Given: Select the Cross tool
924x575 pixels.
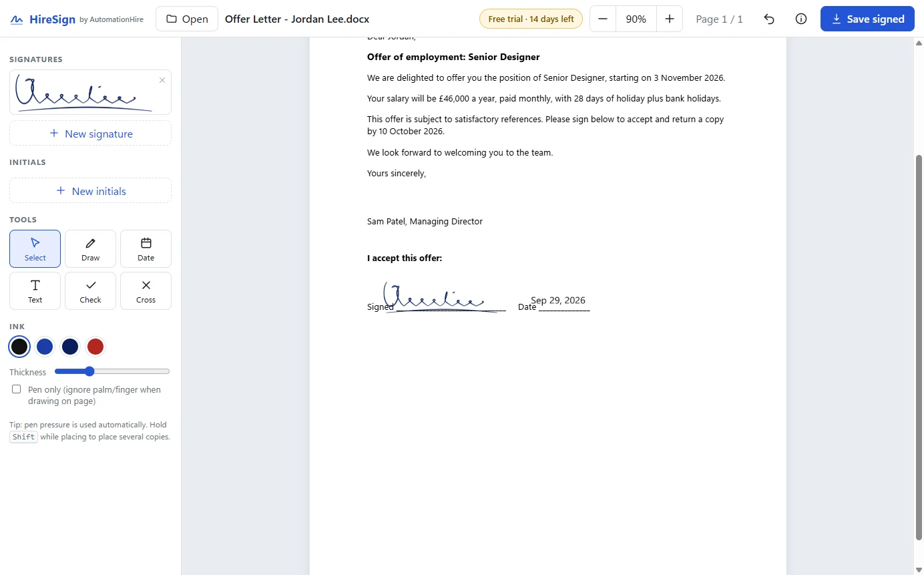Looking at the screenshot, I should click(x=146, y=291).
